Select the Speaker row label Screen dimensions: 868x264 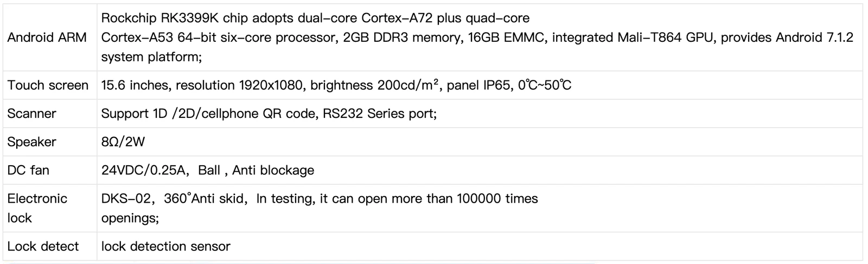[31, 142]
